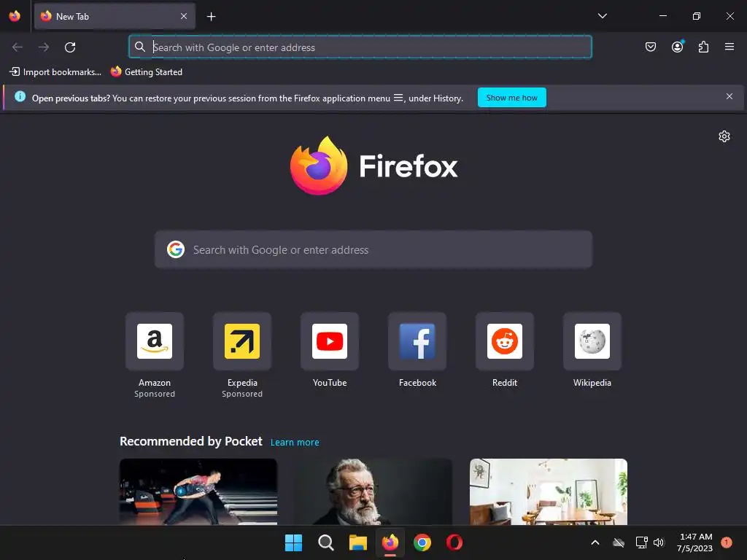Image resolution: width=747 pixels, height=560 pixels.
Task: Open Windows Start menu
Action: (293, 542)
